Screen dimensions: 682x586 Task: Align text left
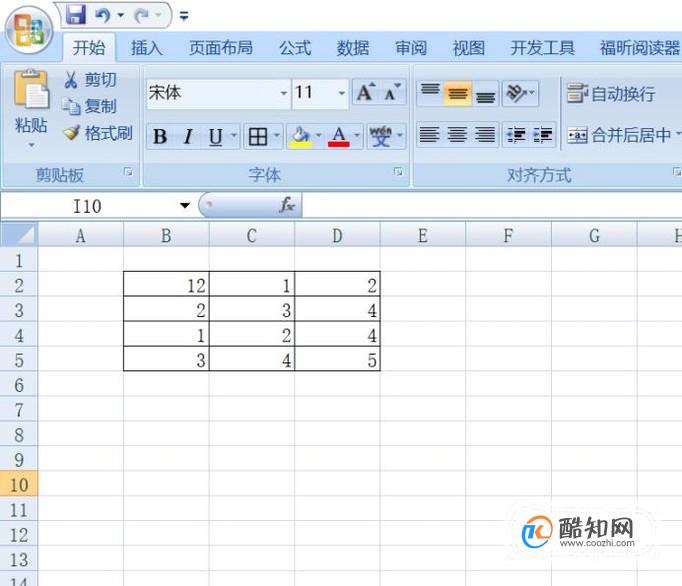click(429, 134)
